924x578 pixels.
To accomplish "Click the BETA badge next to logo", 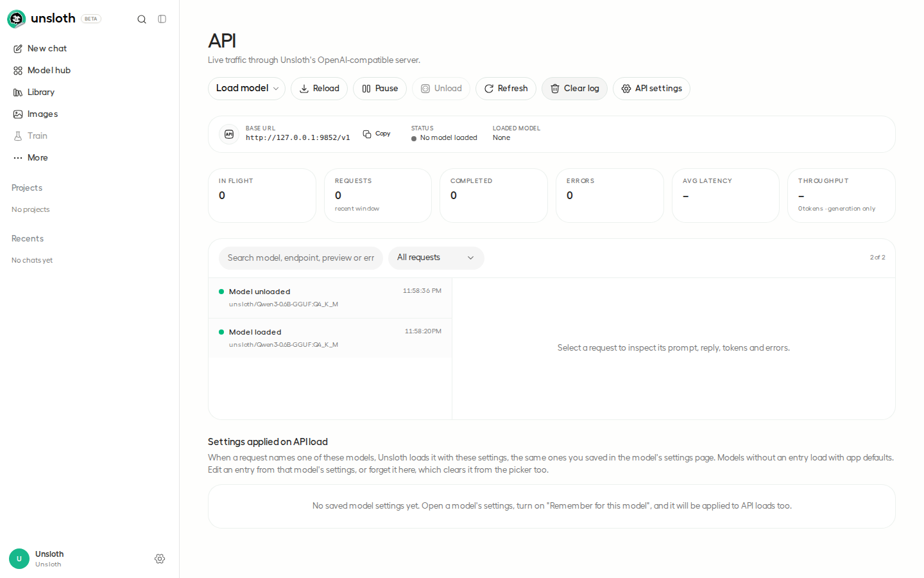I will pyautogui.click(x=91, y=19).
